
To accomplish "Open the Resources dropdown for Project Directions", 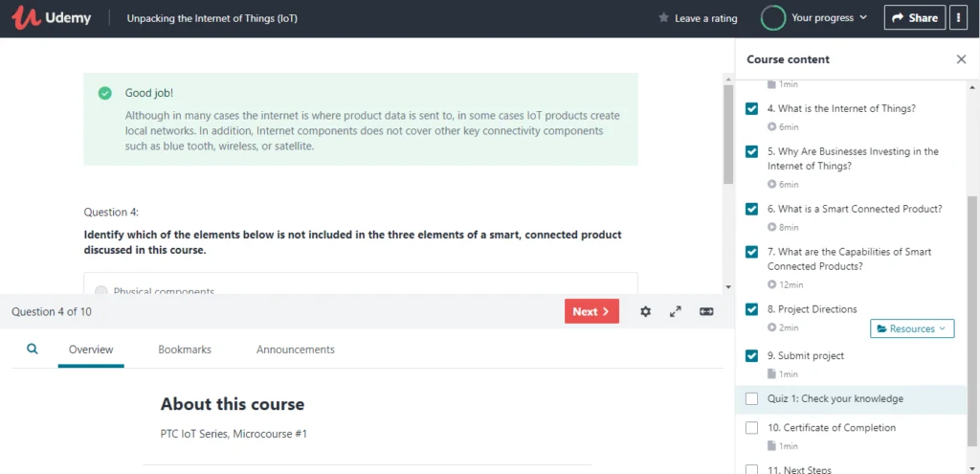I will [x=912, y=328].
